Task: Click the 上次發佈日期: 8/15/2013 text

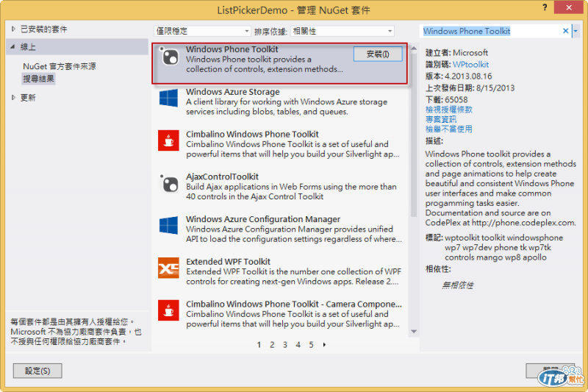Action: (470, 88)
